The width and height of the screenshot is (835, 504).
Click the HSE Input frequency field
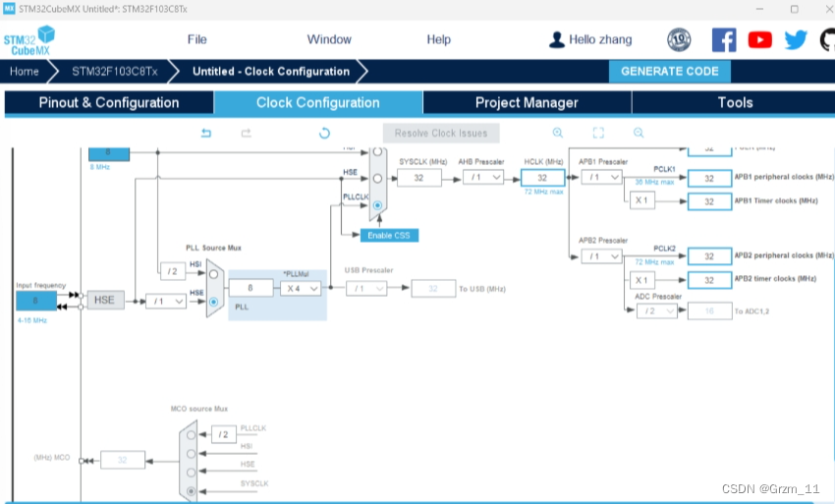point(36,301)
